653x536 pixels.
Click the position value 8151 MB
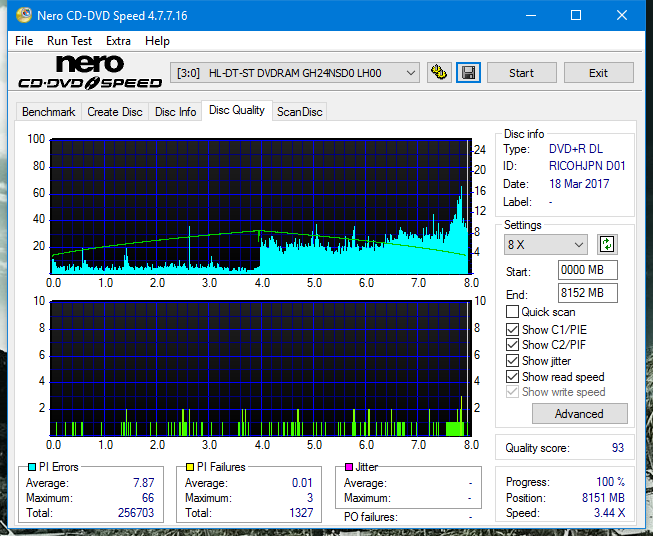click(x=603, y=498)
